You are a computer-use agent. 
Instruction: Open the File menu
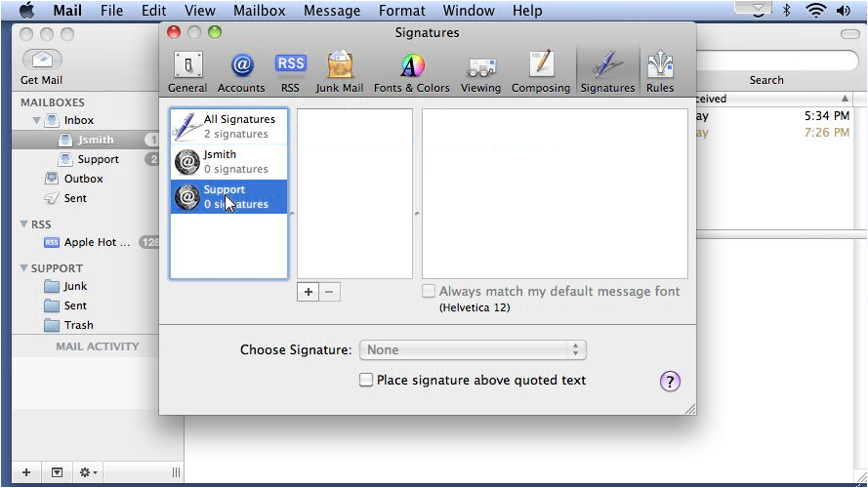111,10
